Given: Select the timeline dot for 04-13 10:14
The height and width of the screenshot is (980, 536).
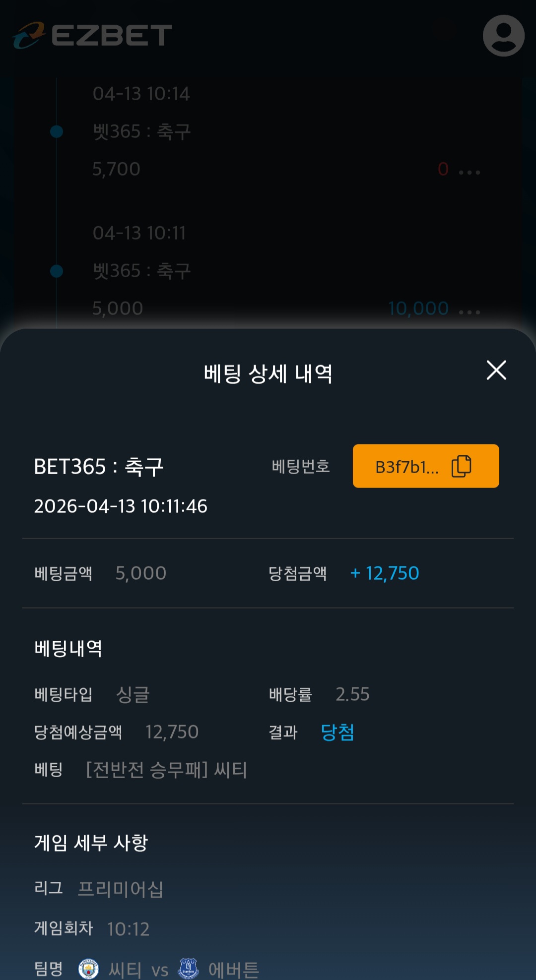Looking at the screenshot, I should tap(57, 131).
